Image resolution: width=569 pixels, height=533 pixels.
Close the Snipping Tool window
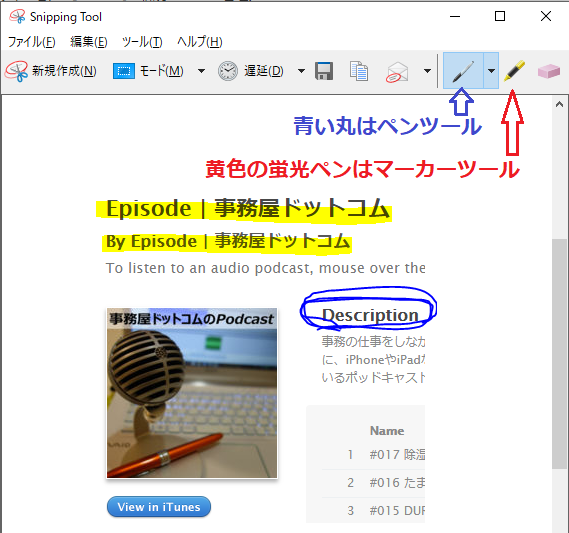546,16
